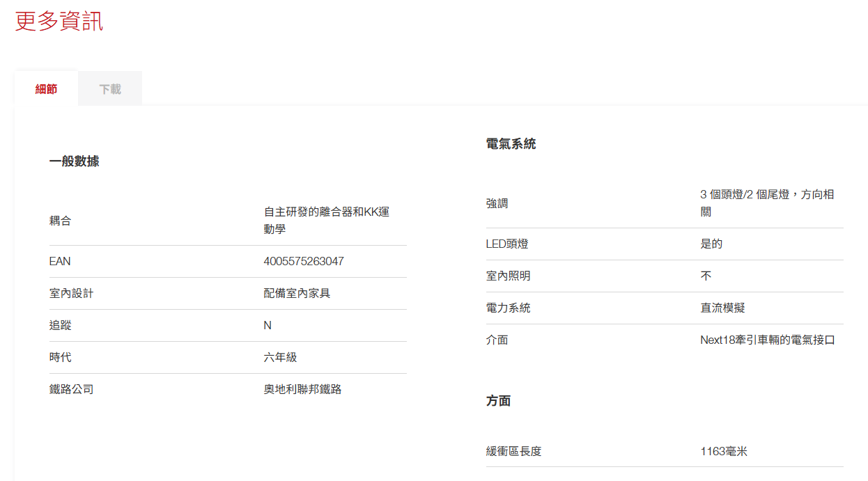Select the 電力系統 value 直流模擬
Image resolution: width=868 pixels, height=481 pixels.
pos(722,308)
